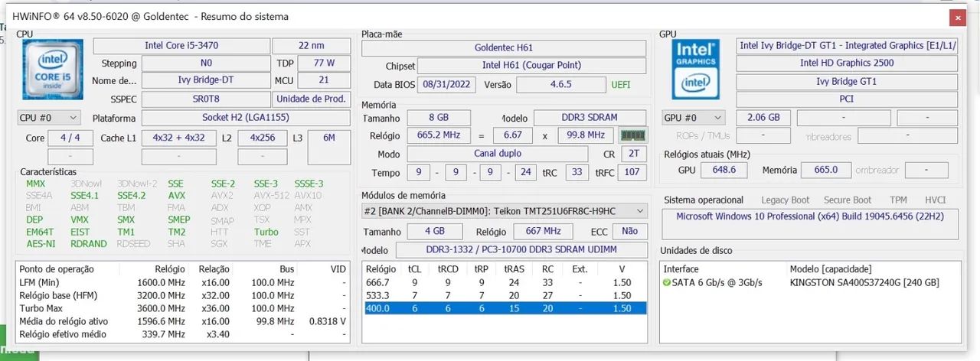This screenshot has width=980, height=361.
Task: Click the TPM label
Action: point(898,200)
